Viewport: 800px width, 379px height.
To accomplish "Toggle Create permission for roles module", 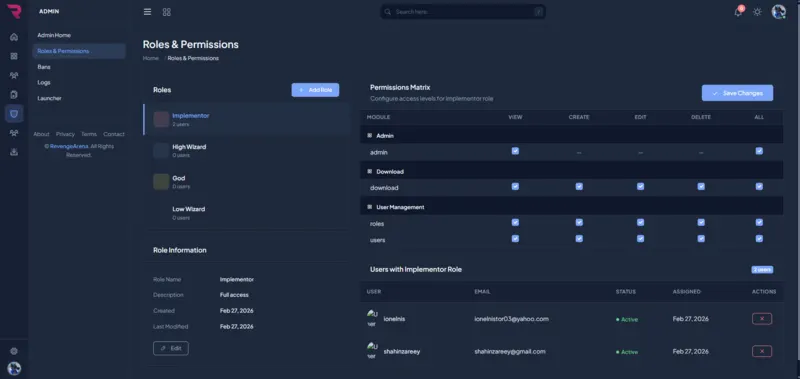I will (579, 222).
